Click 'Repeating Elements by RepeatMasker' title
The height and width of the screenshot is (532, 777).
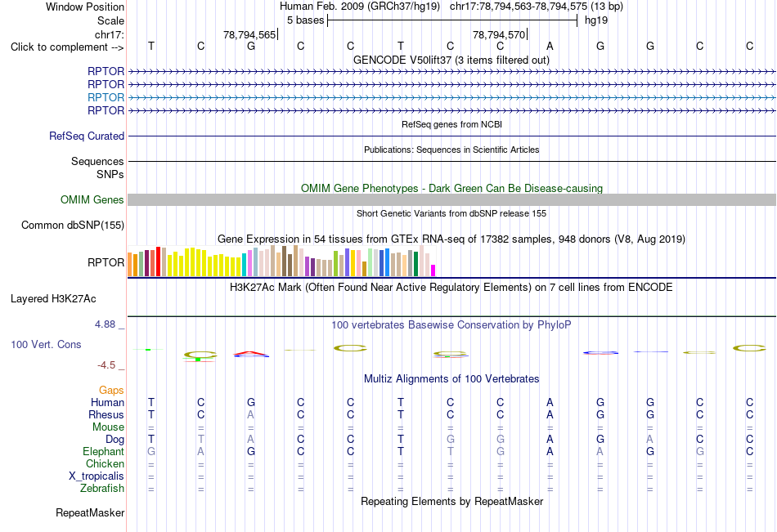pos(452,501)
